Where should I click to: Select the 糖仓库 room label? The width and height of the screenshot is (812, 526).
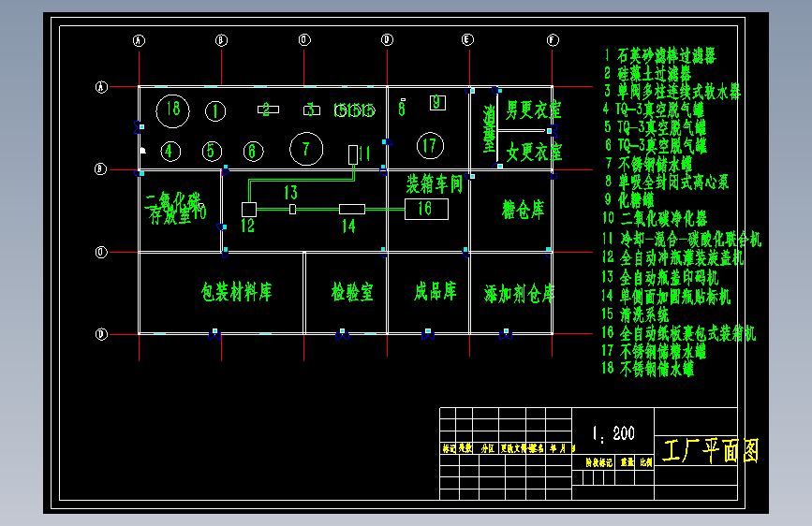pos(523,210)
